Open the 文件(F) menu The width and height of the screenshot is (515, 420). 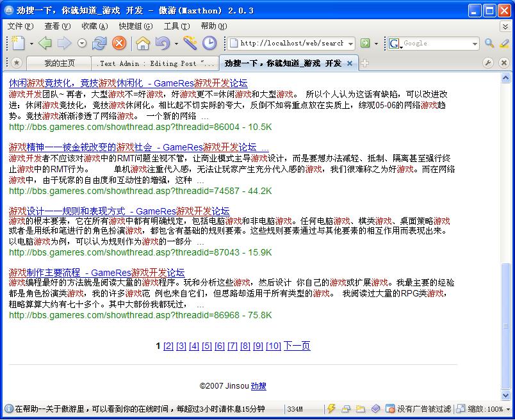click(20, 26)
